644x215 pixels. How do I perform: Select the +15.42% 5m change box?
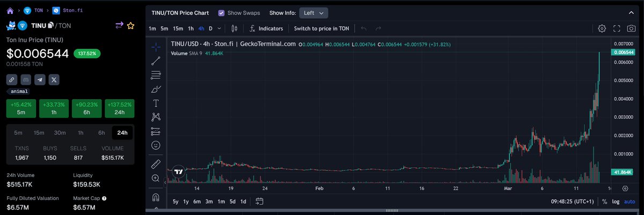coord(21,108)
